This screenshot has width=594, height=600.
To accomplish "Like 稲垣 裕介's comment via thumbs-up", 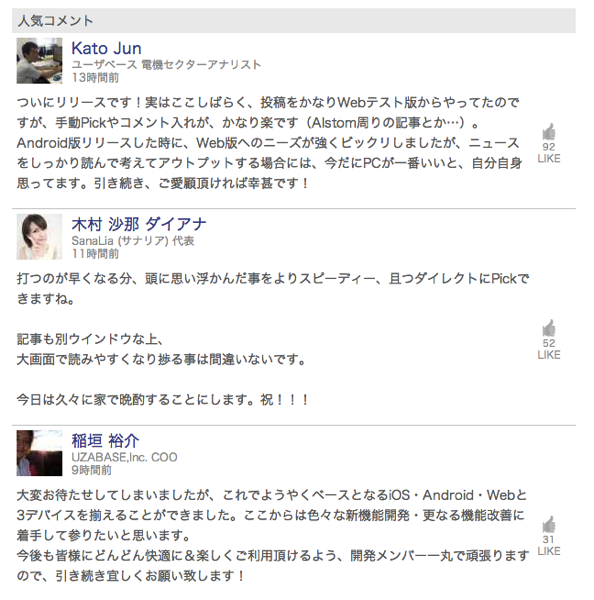I will [x=548, y=525].
